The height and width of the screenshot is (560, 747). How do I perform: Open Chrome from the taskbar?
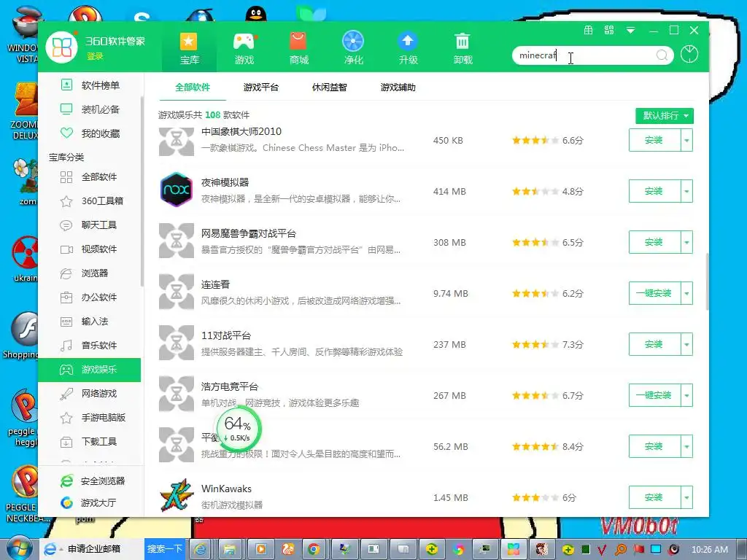point(314,549)
